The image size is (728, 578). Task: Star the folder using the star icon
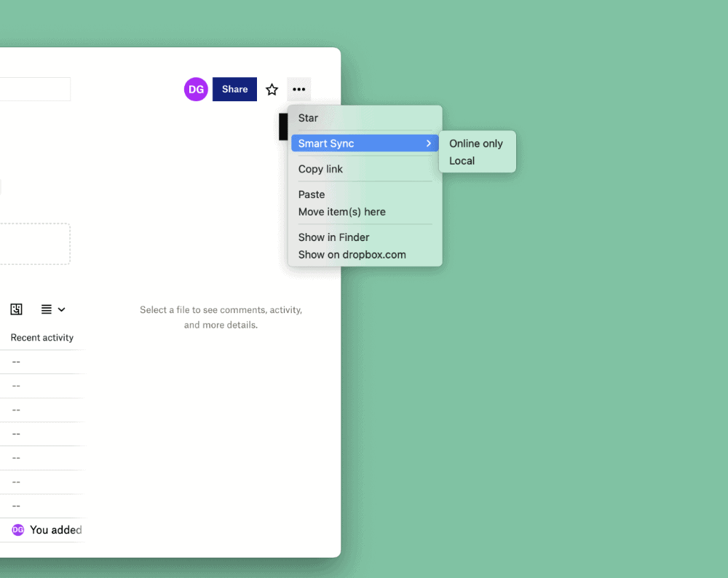click(272, 89)
